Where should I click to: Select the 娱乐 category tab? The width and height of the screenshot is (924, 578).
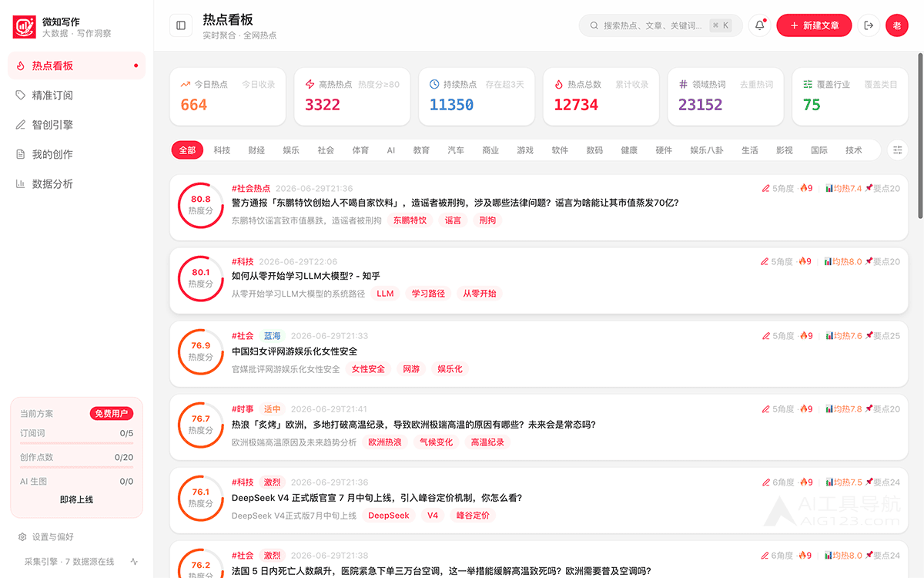tap(291, 150)
